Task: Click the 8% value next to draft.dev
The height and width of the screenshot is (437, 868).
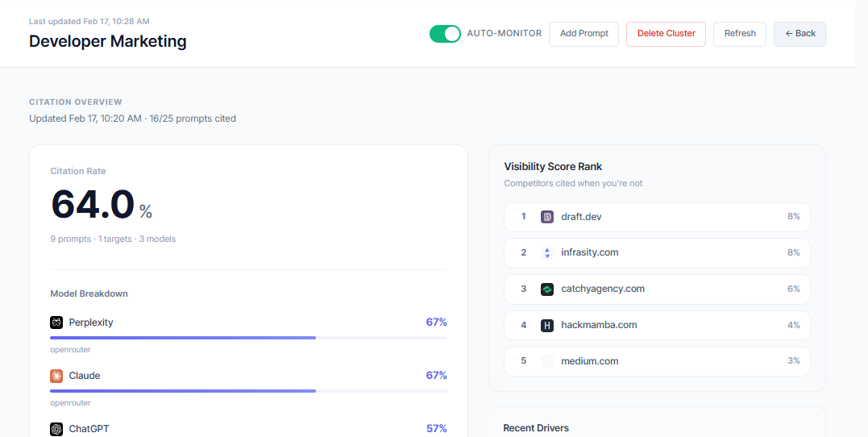Action: click(x=794, y=216)
